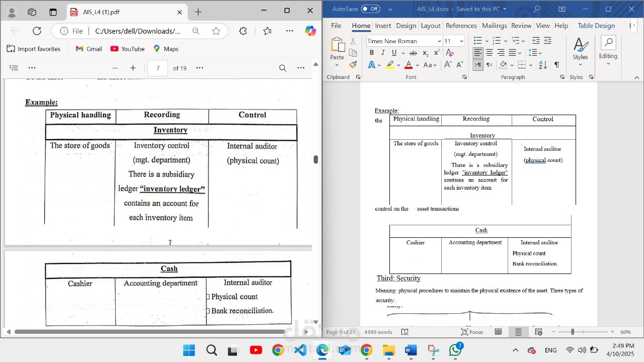Image resolution: width=644 pixels, height=362 pixels.
Task: Open Find search icon in PDF toolbar
Action: (x=283, y=68)
